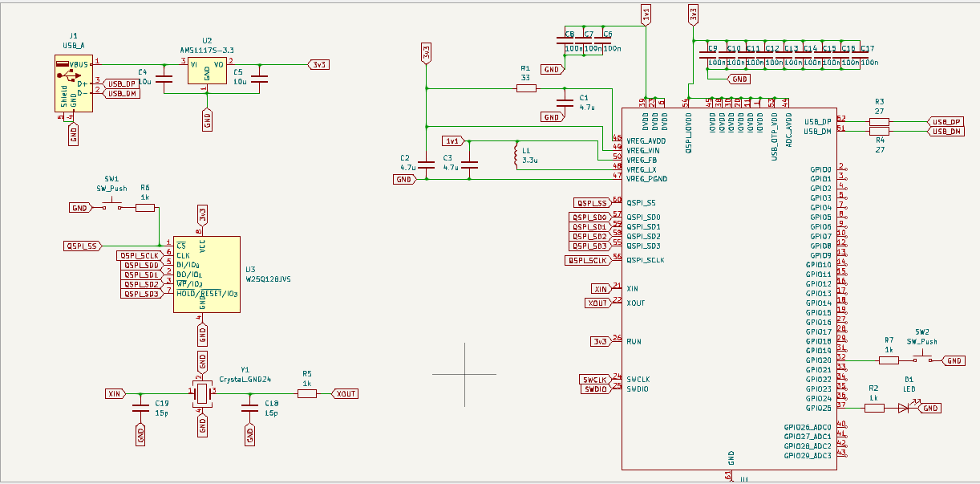Image resolution: width=980 pixels, height=484 pixels.
Task: Click the VREG_AVDD pin name on main chip
Action: pyautogui.click(x=646, y=140)
